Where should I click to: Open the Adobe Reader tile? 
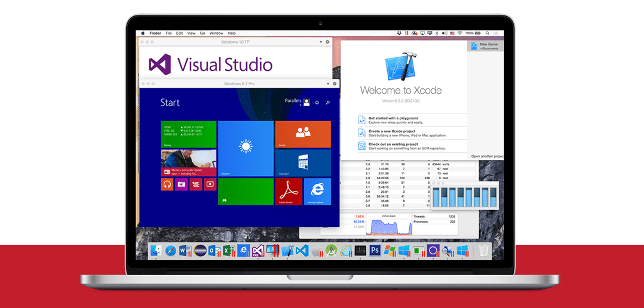click(289, 192)
